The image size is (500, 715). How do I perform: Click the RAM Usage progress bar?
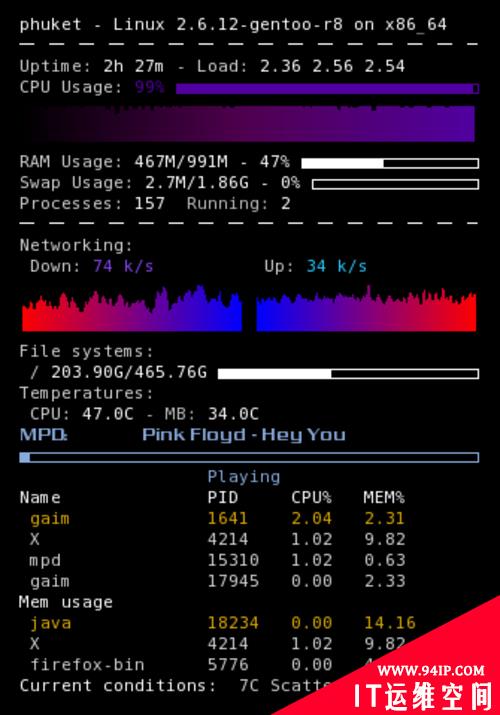click(x=390, y=163)
